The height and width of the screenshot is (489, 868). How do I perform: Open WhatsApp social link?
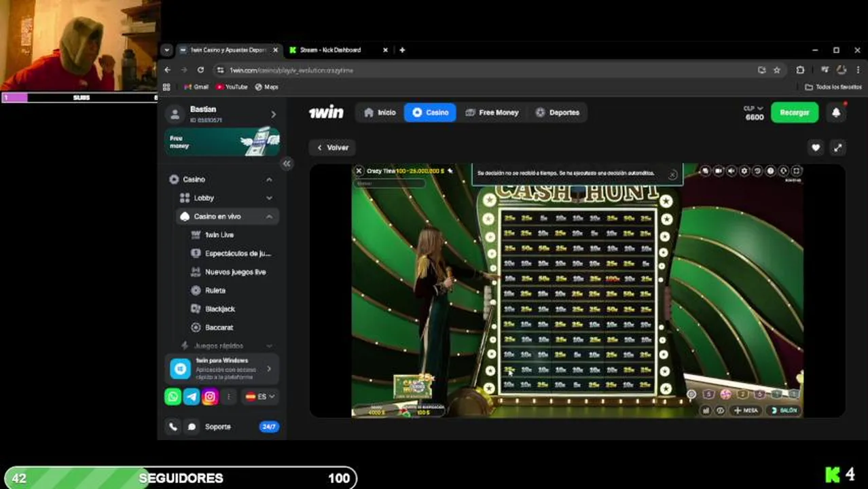173,397
